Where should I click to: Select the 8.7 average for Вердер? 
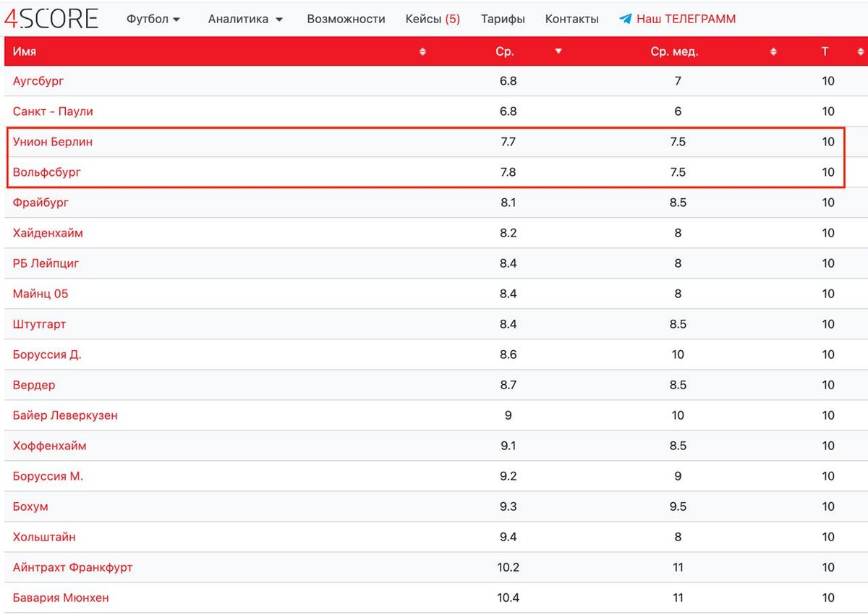point(509,385)
